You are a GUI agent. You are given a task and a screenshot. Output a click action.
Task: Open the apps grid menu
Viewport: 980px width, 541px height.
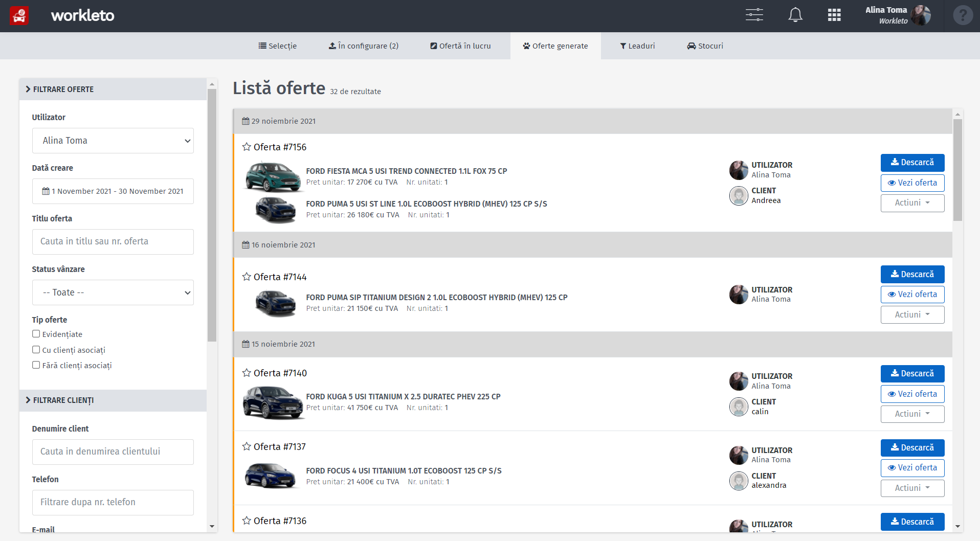pyautogui.click(x=834, y=15)
